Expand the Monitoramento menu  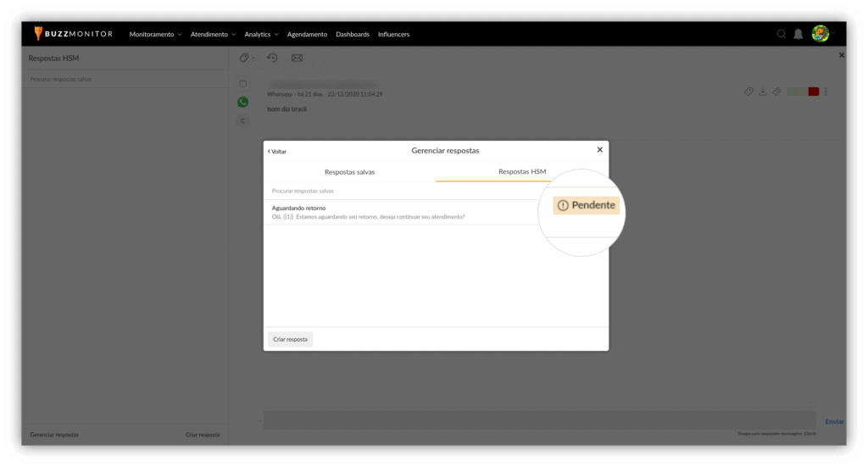pos(155,35)
